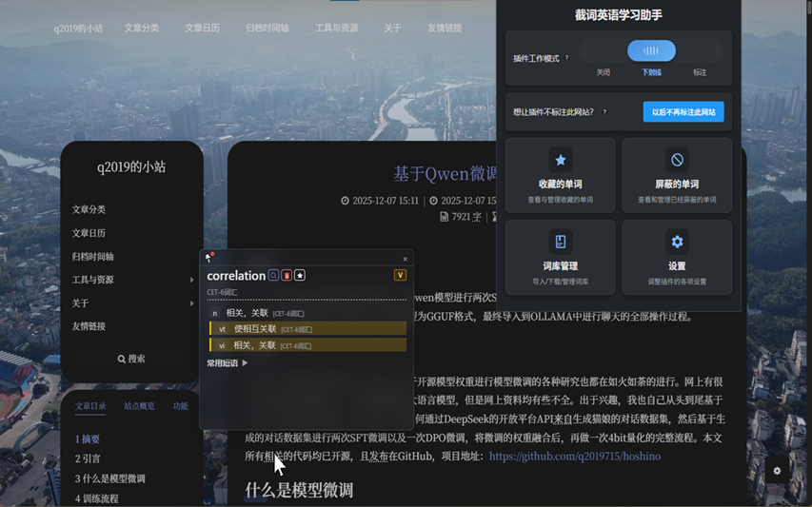Click 友情链接 in the sidebar

(x=89, y=326)
